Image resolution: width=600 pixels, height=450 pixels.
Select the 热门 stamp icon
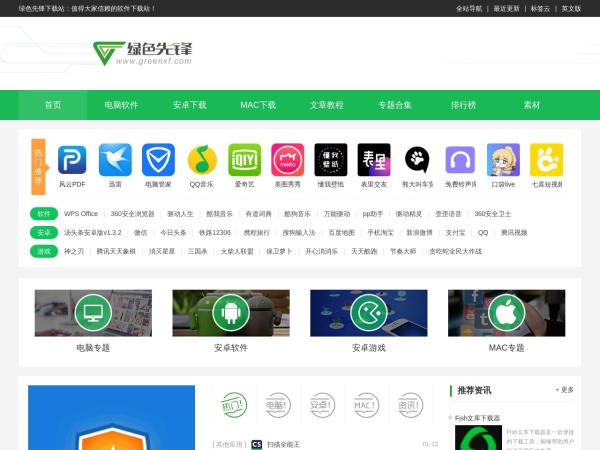pos(234,405)
